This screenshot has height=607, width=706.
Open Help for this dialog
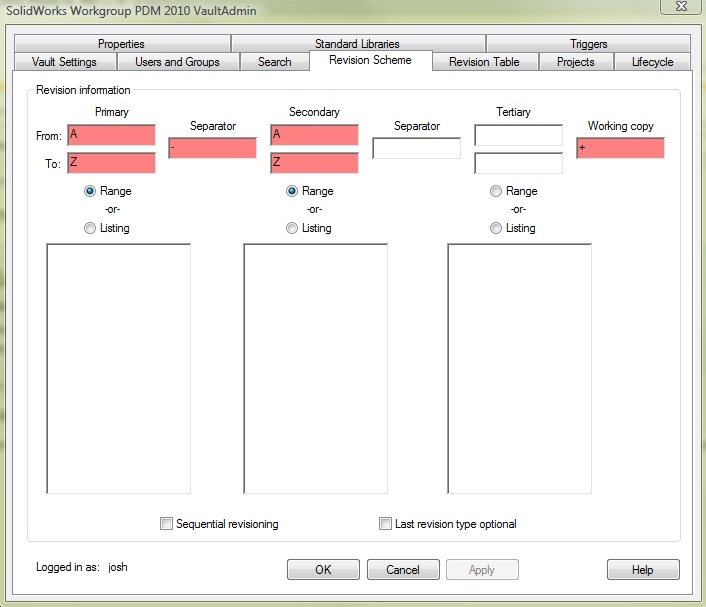click(643, 570)
